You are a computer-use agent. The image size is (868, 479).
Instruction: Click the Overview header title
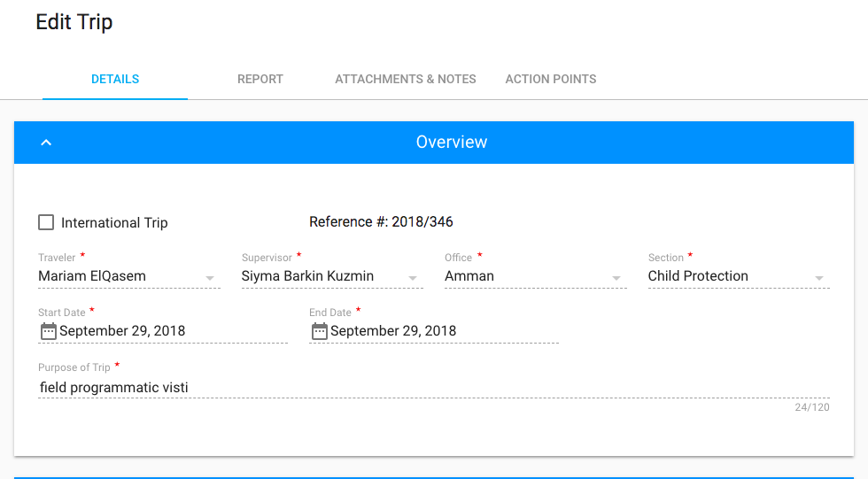coord(452,143)
